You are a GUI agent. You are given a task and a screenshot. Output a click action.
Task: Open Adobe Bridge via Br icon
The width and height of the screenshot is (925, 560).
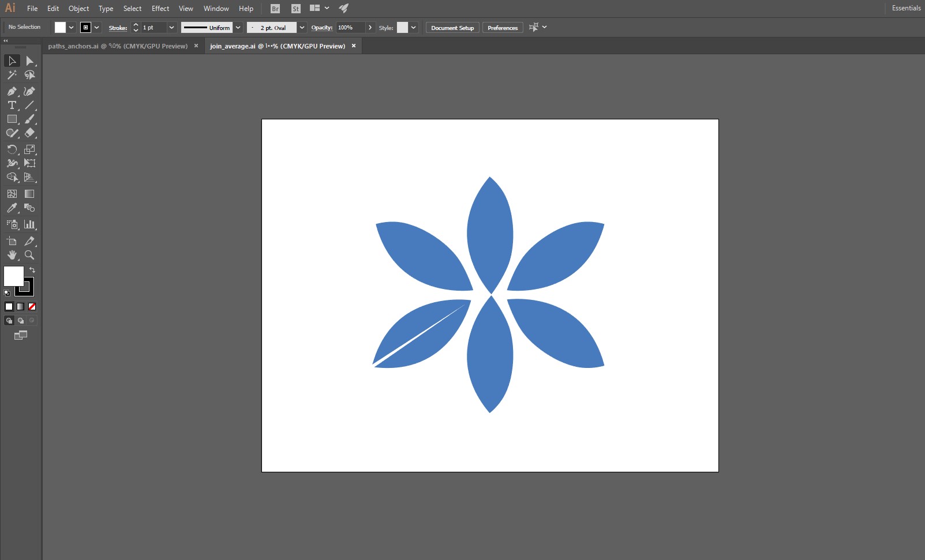275,9
